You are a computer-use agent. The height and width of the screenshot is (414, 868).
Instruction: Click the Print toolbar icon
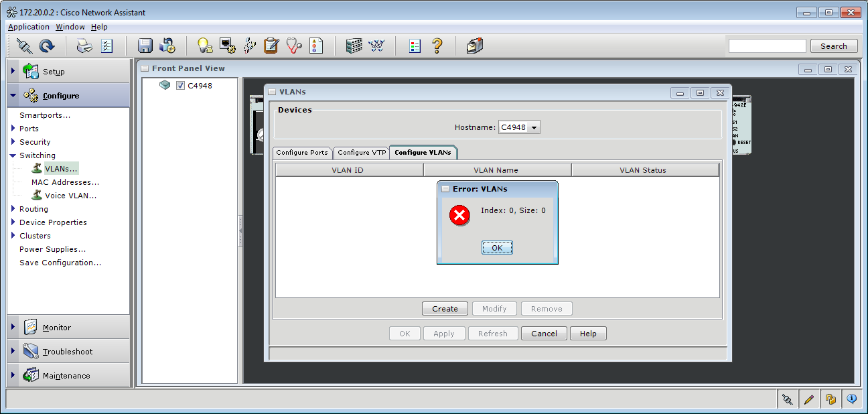(x=84, y=46)
